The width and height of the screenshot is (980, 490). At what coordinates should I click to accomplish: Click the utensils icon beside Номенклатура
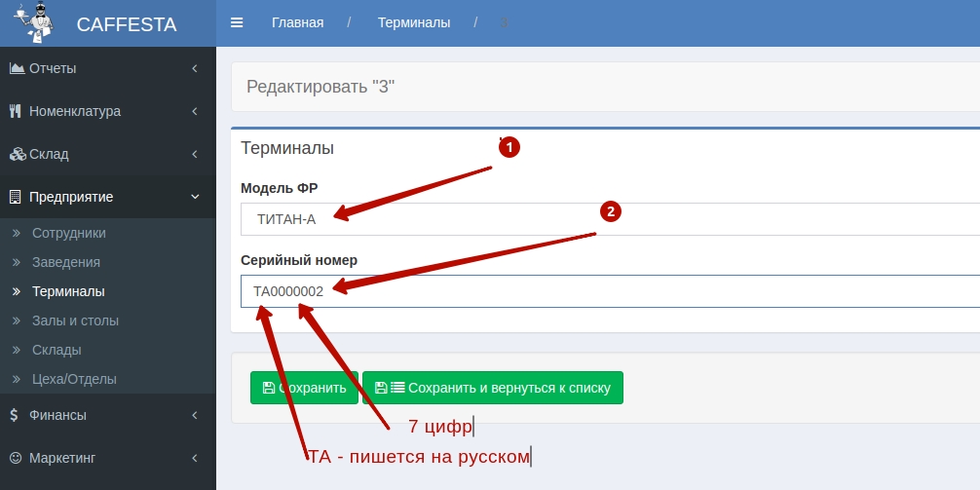(16, 111)
